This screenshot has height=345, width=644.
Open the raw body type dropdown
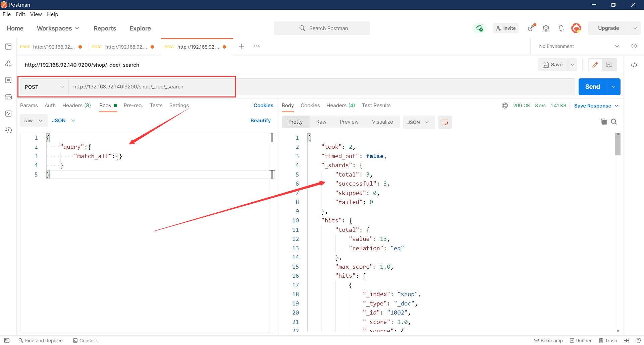33,121
